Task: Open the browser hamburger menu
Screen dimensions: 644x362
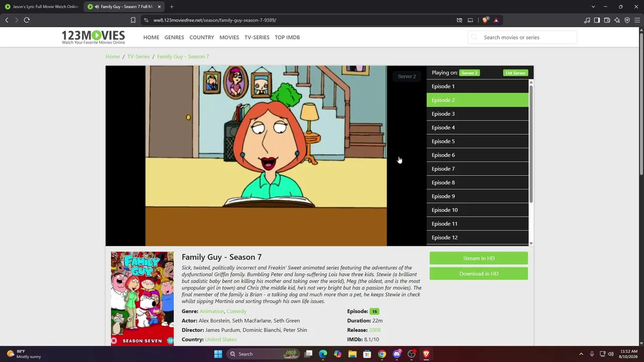Action: 637,20
